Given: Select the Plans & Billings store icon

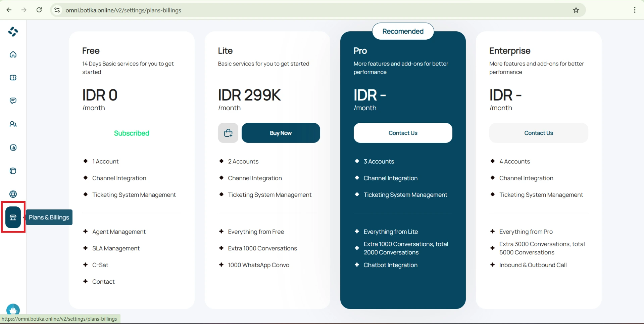Looking at the screenshot, I should coord(13,217).
